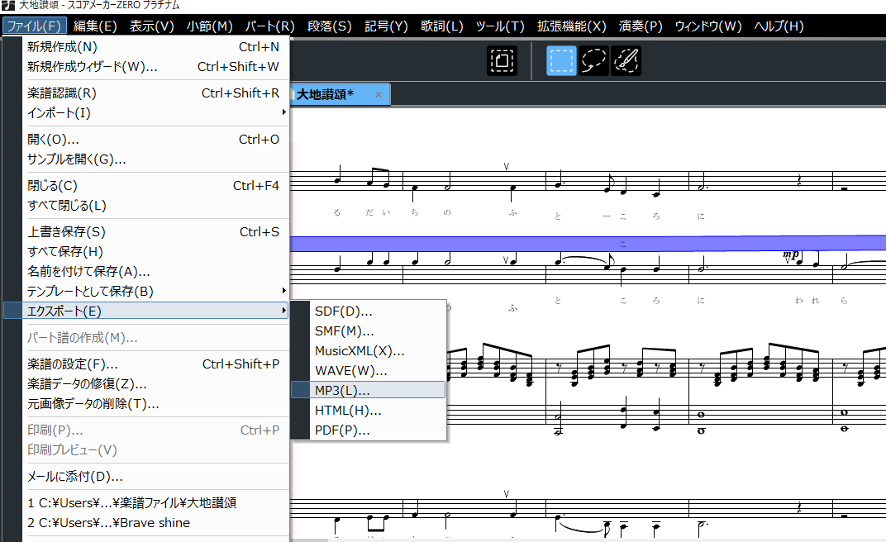887x543 pixels.
Task: Click the mp dynamic marking in score
Action: click(x=791, y=256)
